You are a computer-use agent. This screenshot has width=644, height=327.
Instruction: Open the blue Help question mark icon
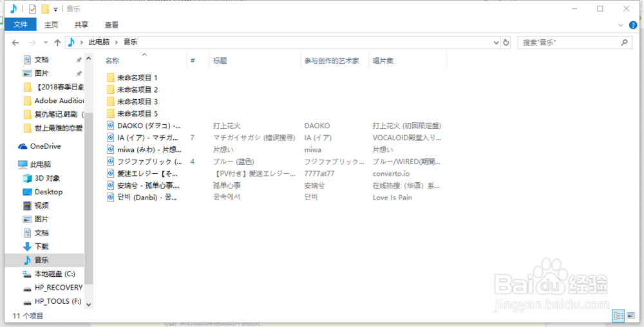coord(633,25)
